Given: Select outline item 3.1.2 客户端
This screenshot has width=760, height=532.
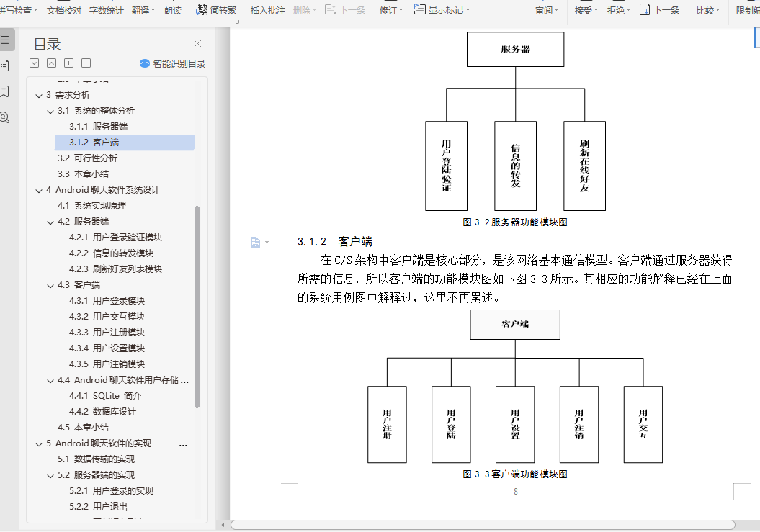Looking at the screenshot, I should click(x=125, y=143).
